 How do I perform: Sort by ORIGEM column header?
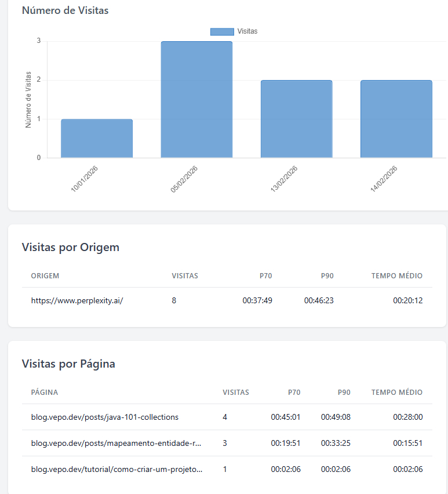(45, 276)
